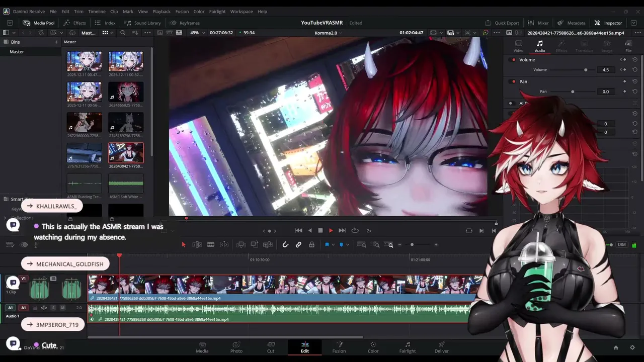
Task: Toggle loop playback in viewer
Action: point(355,230)
